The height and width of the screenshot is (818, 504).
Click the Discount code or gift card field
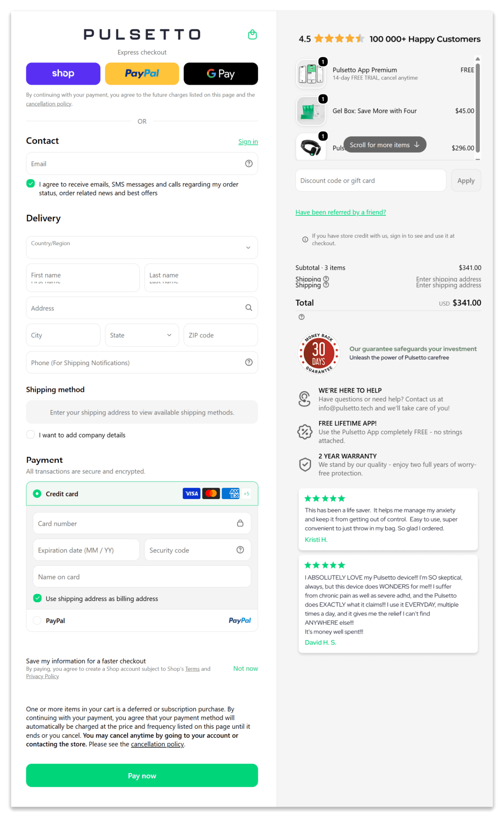371,180
